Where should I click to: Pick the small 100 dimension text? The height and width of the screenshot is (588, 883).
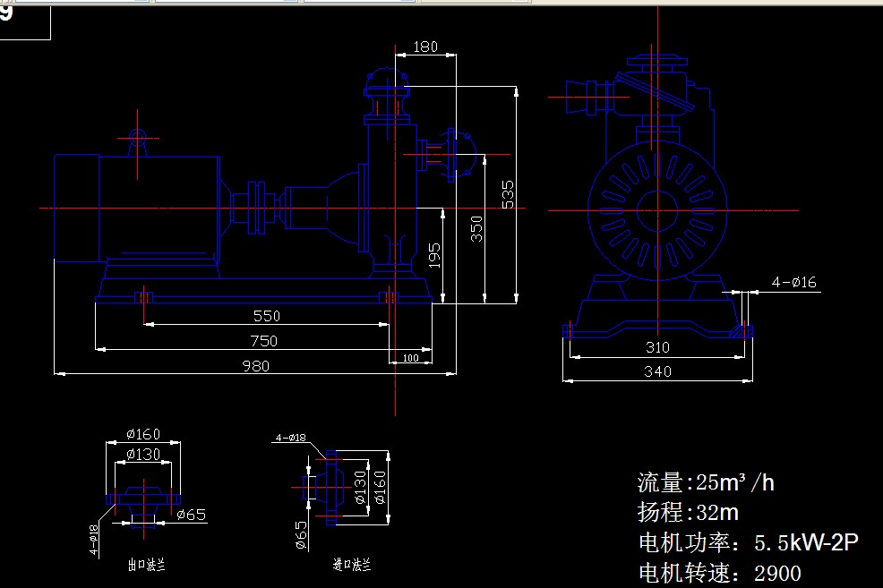410,358
